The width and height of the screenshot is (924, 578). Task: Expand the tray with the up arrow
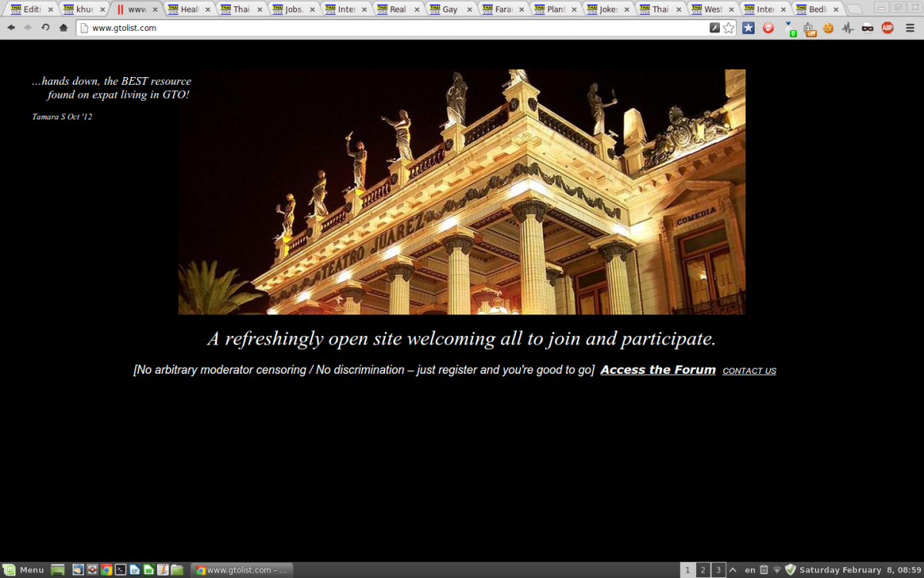pyautogui.click(x=733, y=570)
